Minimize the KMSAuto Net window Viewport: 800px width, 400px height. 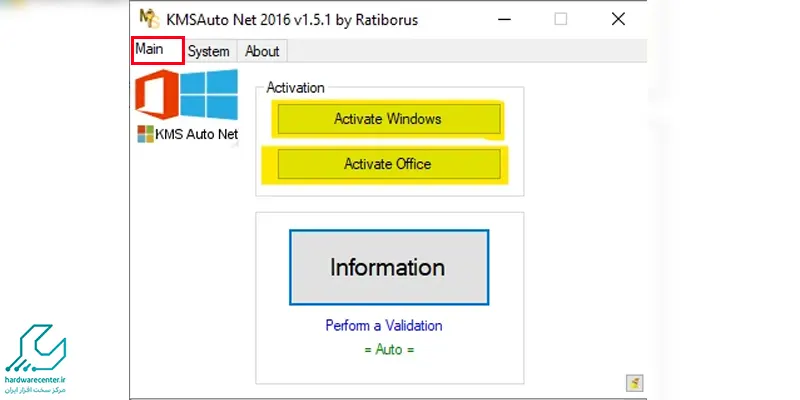[505, 19]
